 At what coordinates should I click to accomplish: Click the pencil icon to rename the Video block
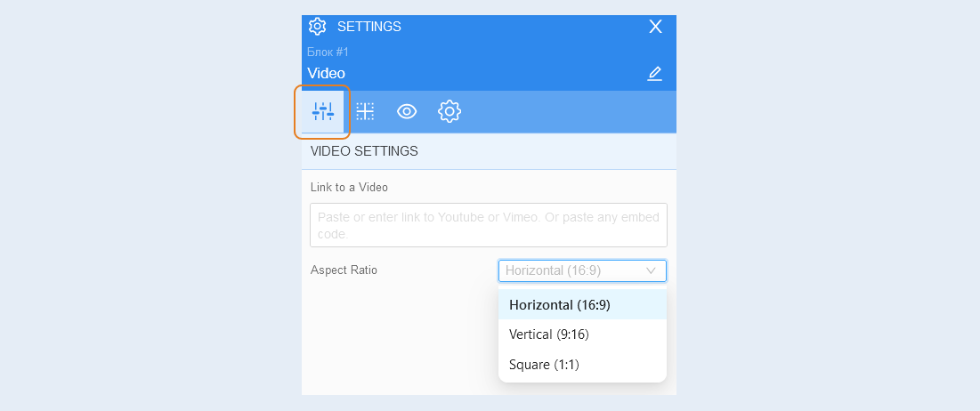[654, 73]
